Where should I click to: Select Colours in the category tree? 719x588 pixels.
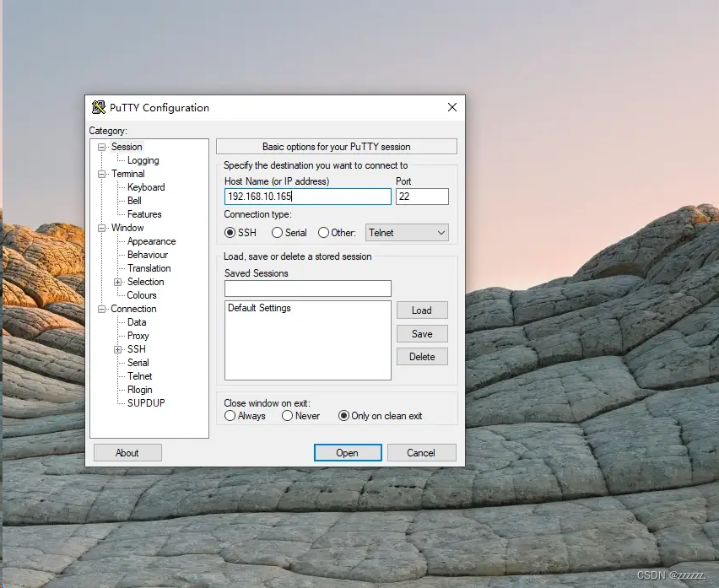pos(142,295)
